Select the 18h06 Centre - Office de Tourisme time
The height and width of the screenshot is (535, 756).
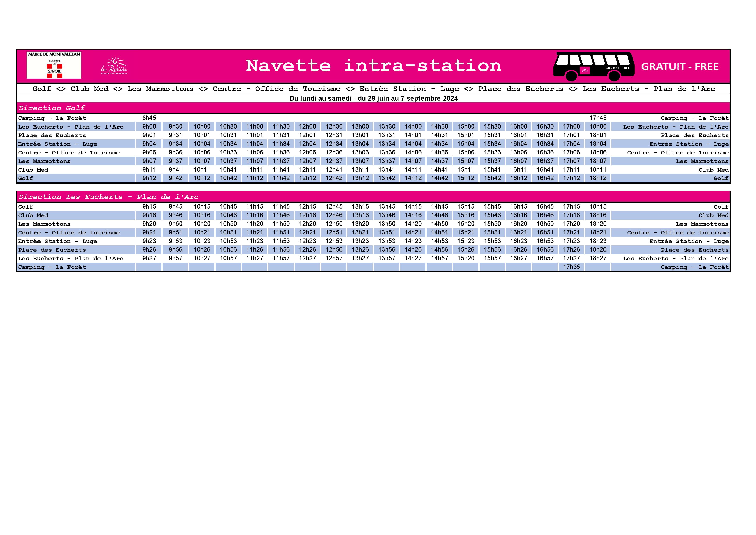(598, 152)
